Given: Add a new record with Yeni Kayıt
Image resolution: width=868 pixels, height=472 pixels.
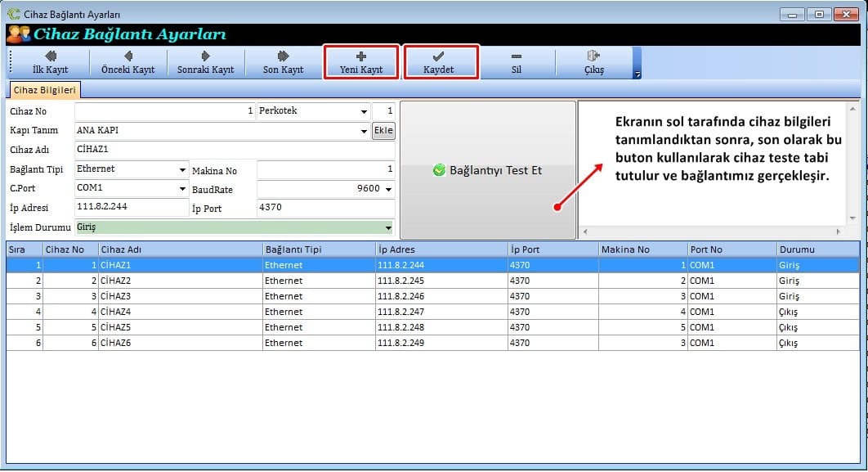Looking at the screenshot, I should [x=360, y=62].
